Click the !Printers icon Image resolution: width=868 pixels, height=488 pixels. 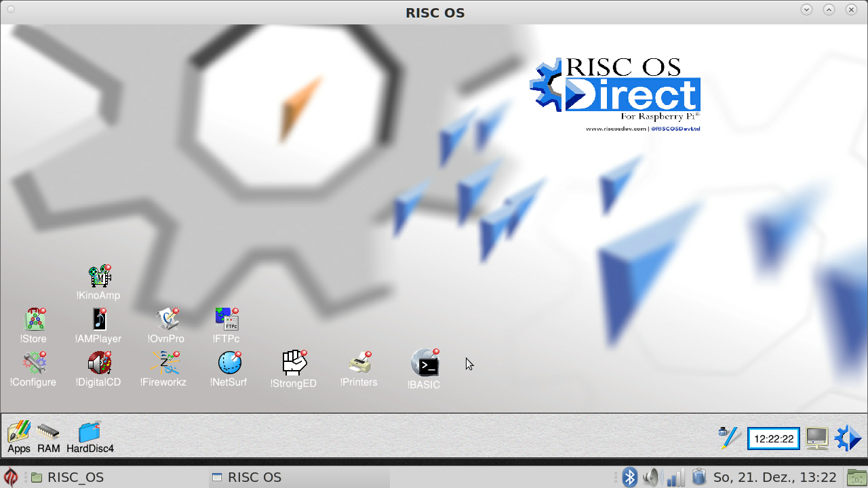(359, 363)
